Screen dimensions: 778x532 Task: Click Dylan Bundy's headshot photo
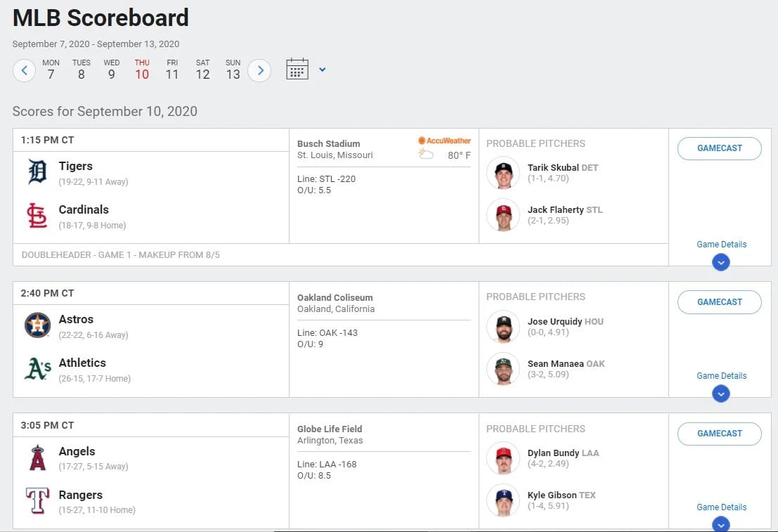(x=503, y=458)
